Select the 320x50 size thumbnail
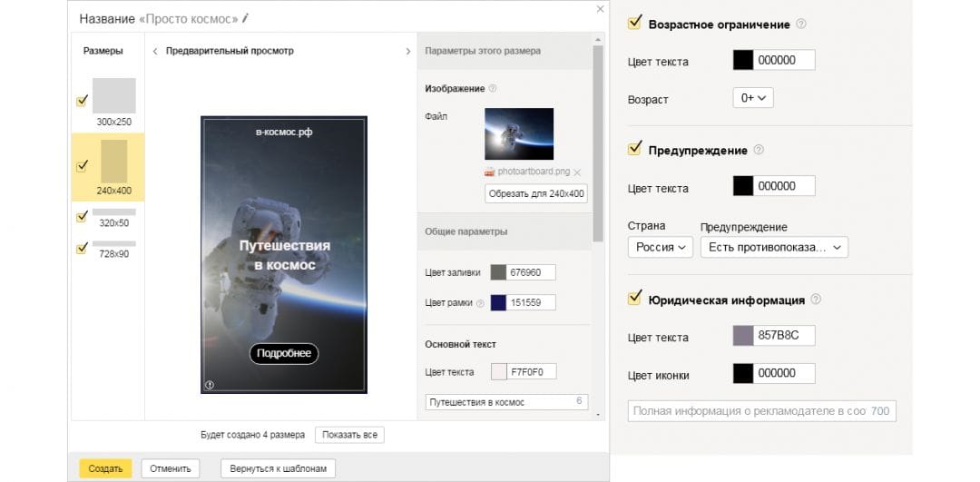 (x=114, y=211)
